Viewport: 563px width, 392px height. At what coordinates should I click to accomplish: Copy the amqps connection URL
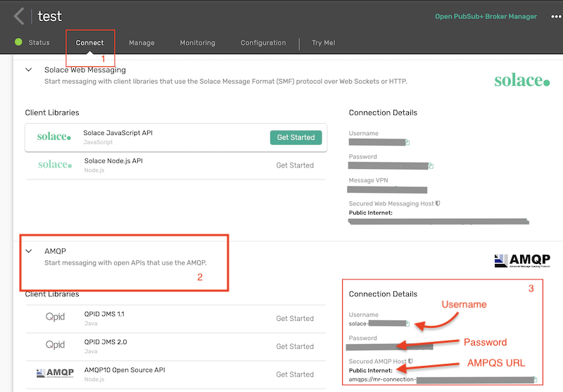coord(535,379)
